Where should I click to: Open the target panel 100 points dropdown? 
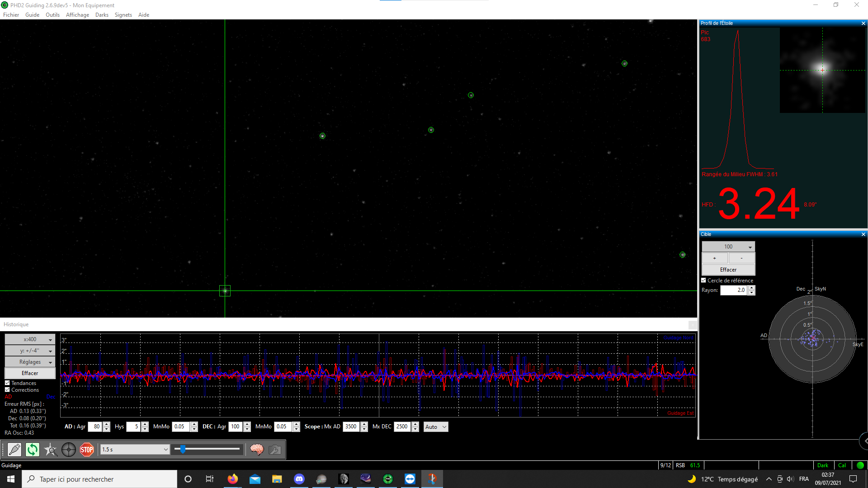coord(728,247)
